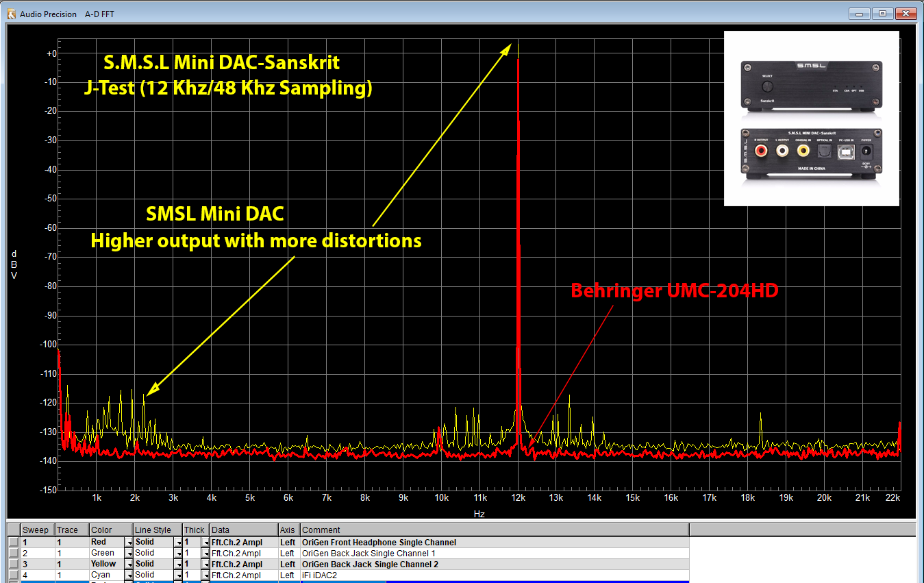Click the SMSL DAC product photo thumbnail
This screenshot has width=924, height=583.
(811, 119)
